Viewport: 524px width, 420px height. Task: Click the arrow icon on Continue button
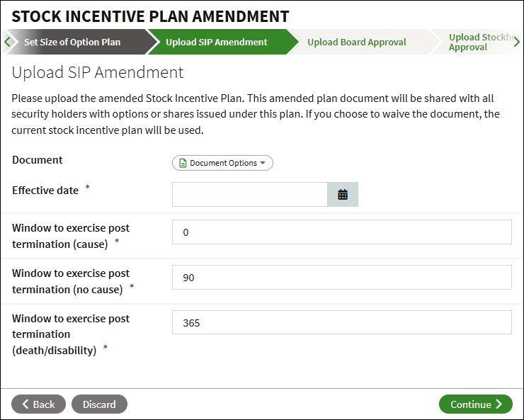(499, 404)
